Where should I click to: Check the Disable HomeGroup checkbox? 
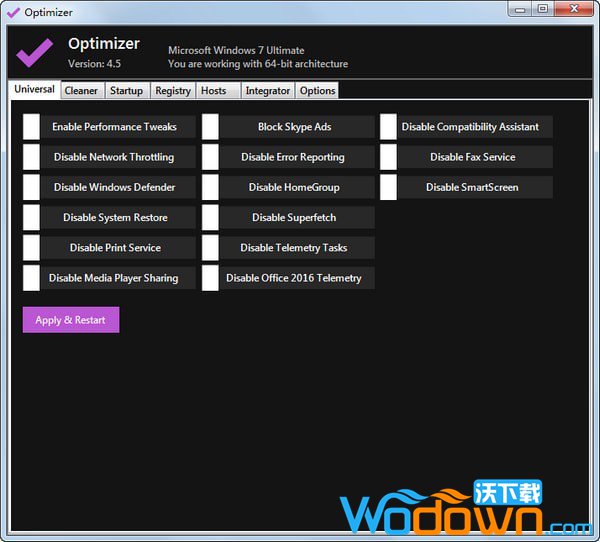tap(210, 187)
